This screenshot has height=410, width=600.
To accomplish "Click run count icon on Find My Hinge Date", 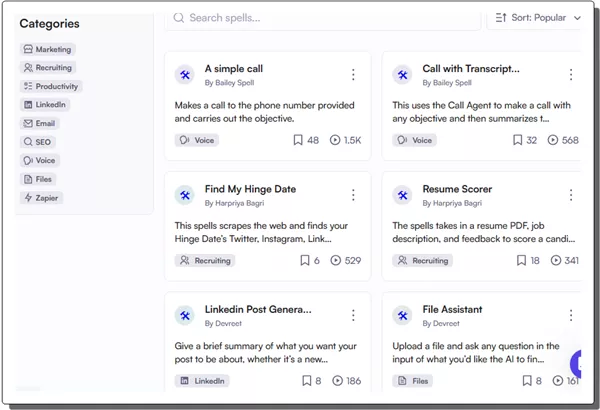I will point(336,261).
